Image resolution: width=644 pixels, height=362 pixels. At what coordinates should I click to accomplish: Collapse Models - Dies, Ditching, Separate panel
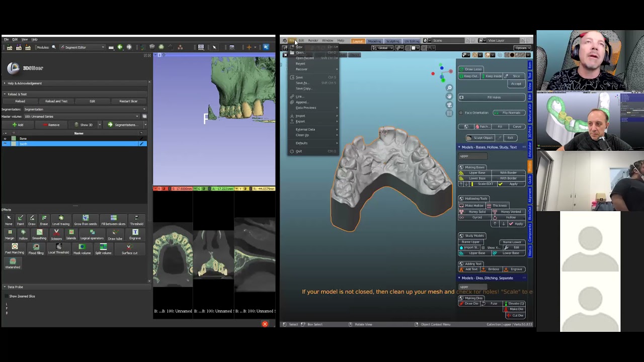492,278
